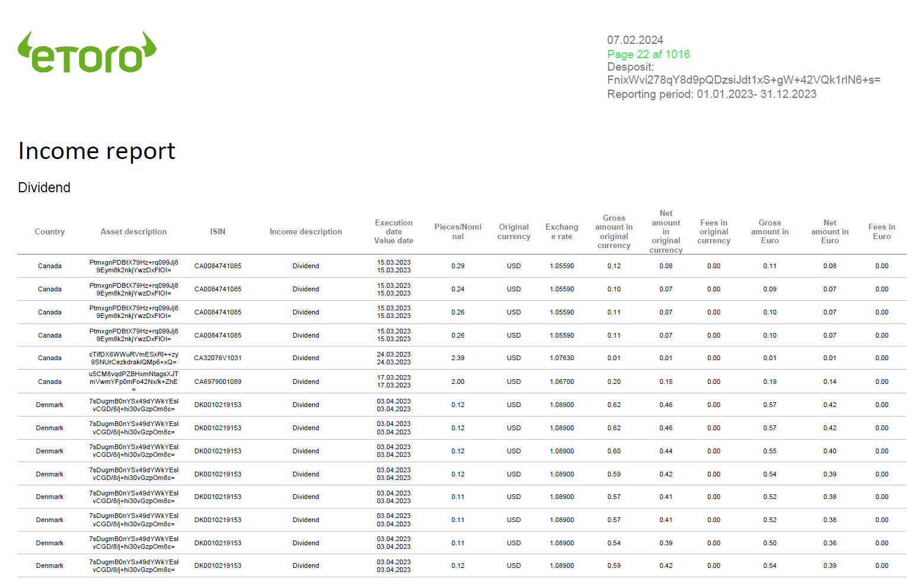
Task: Click gross original amount 0.60
Action: (614, 451)
